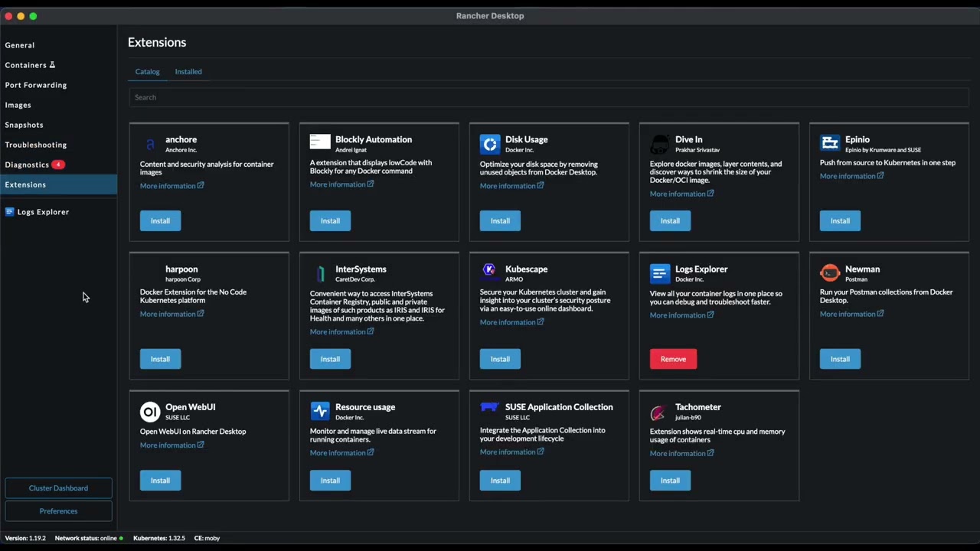Open Preferences
Viewport: 980px width, 551px height.
point(58,511)
